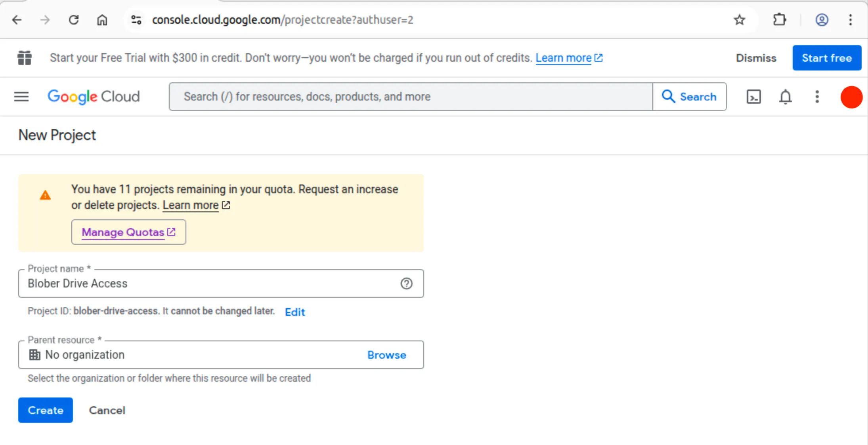The image size is (868, 445).
Task: Open the browser three-dot menu
Action: [x=850, y=20]
